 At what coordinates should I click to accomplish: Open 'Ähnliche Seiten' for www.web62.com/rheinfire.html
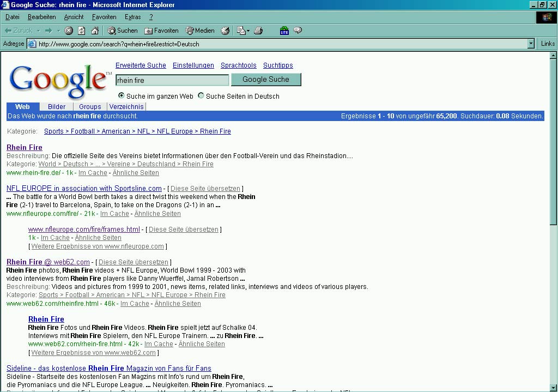pos(178,303)
